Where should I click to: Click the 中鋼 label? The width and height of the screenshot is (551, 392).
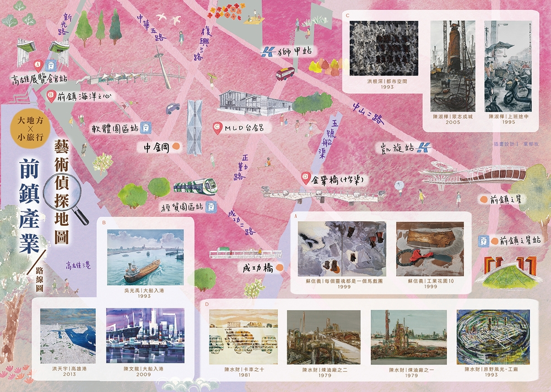pyautogui.click(x=156, y=148)
